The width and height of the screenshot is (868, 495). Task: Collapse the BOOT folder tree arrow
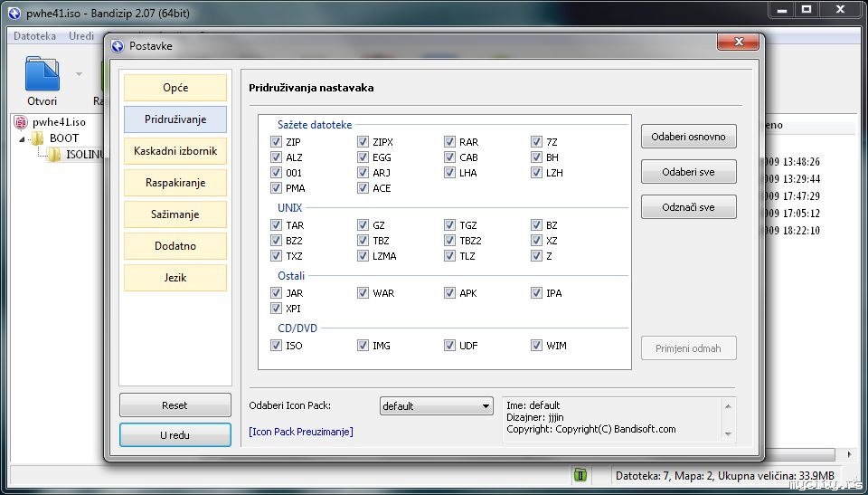tap(22, 138)
